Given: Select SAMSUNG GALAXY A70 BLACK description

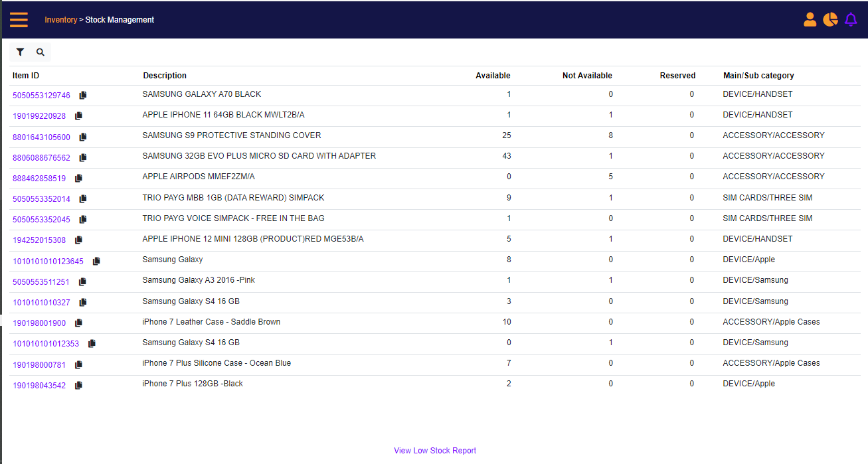Looking at the screenshot, I should pyautogui.click(x=202, y=94).
